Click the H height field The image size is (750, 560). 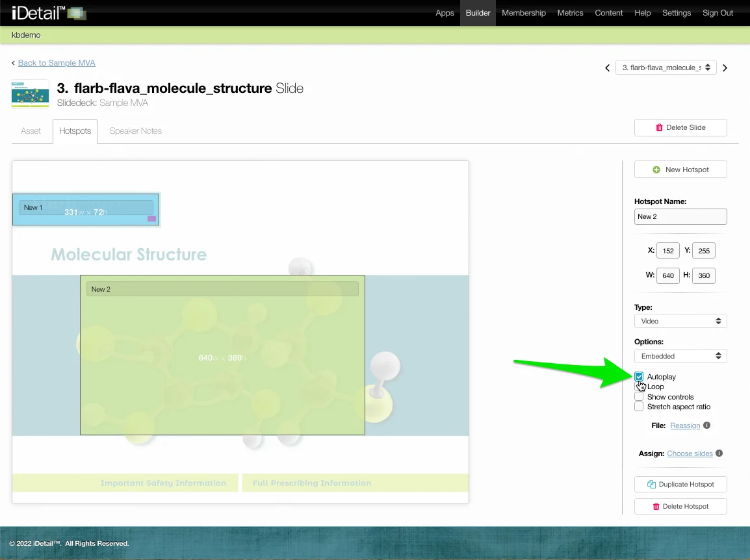704,275
